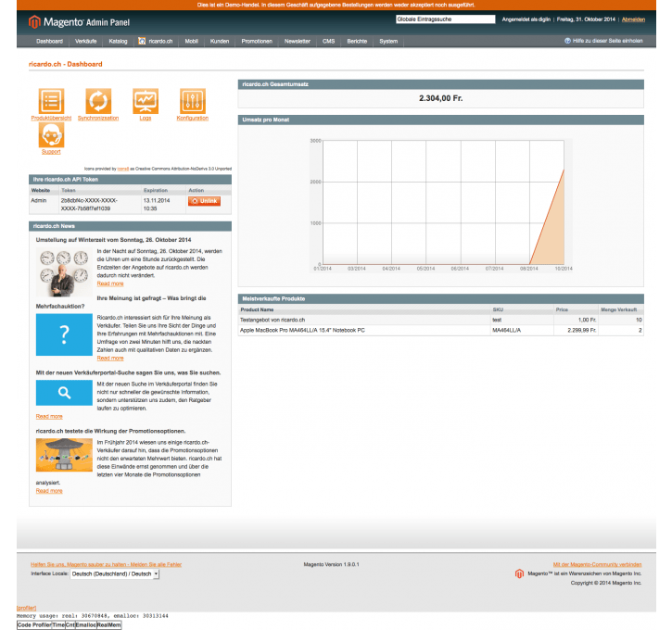Click the Emalloc column header
Viewport: 672px width, 630px height.
pyautogui.click(x=85, y=624)
